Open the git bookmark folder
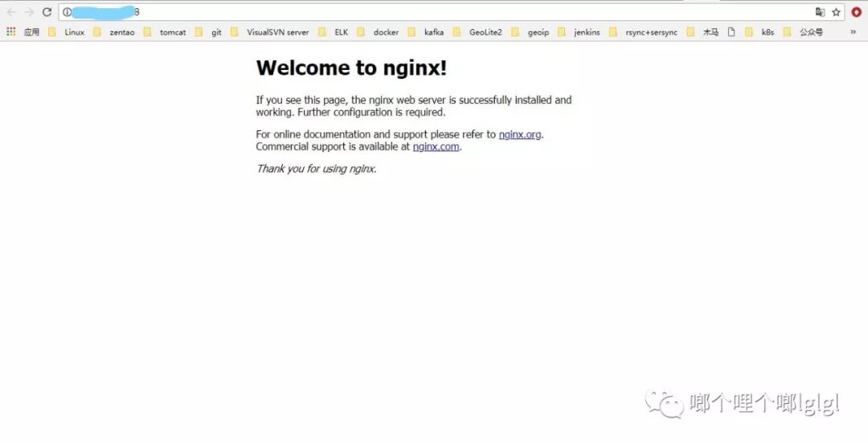 pyautogui.click(x=209, y=32)
